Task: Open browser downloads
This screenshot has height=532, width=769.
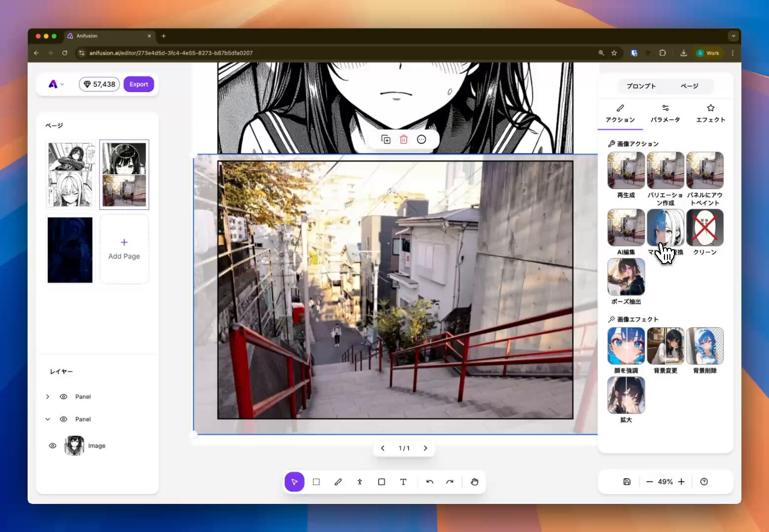Action: [684, 53]
